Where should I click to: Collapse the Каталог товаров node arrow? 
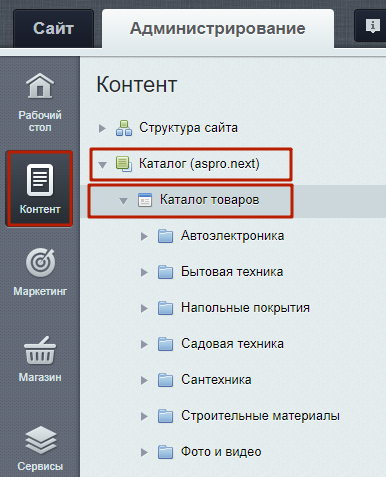pos(123,201)
